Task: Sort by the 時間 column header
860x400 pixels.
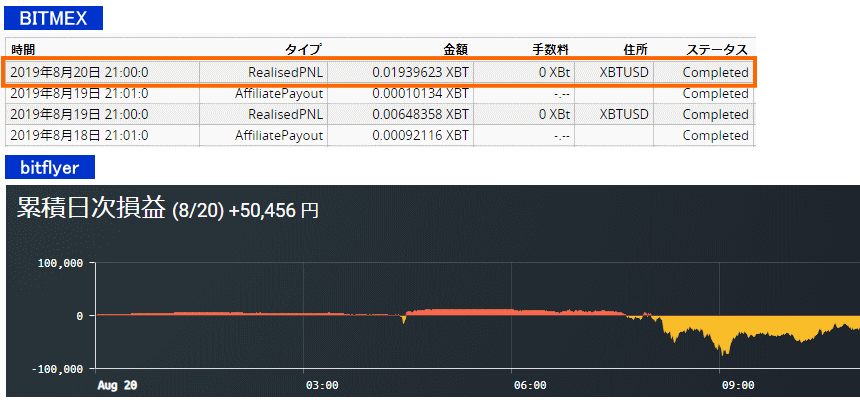Action: click(23, 49)
